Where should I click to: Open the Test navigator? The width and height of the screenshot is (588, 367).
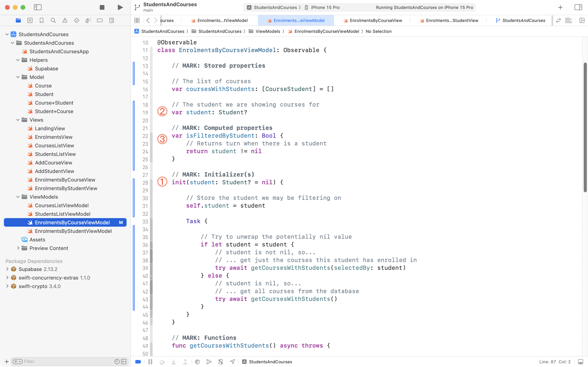(76, 20)
